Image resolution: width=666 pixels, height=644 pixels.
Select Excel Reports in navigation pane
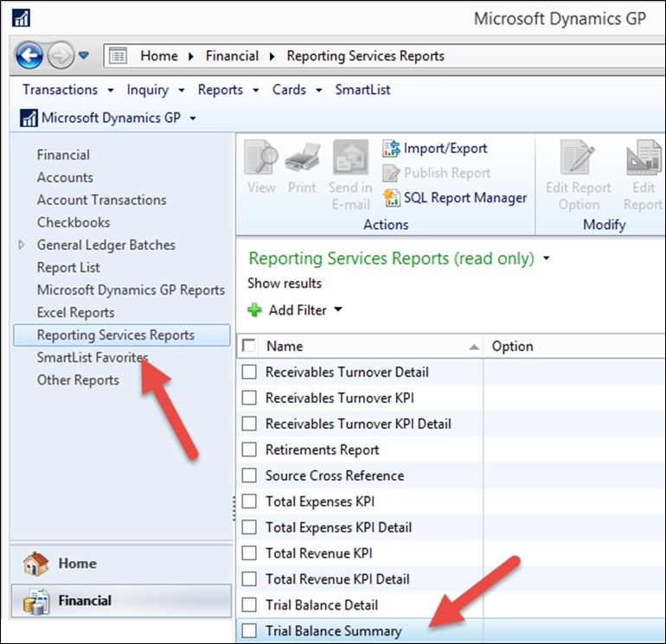pyautogui.click(x=75, y=312)
